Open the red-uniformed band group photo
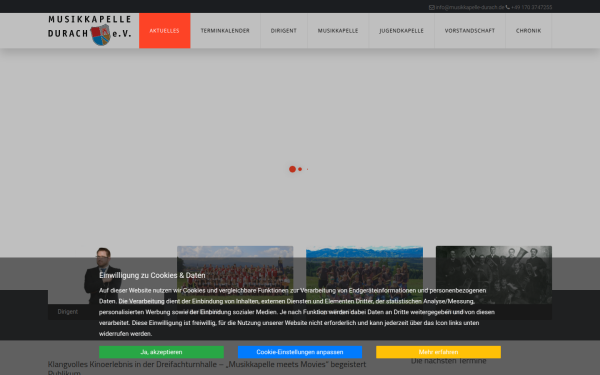This screenshot has width=600, height=375. (x=235, y=275)
